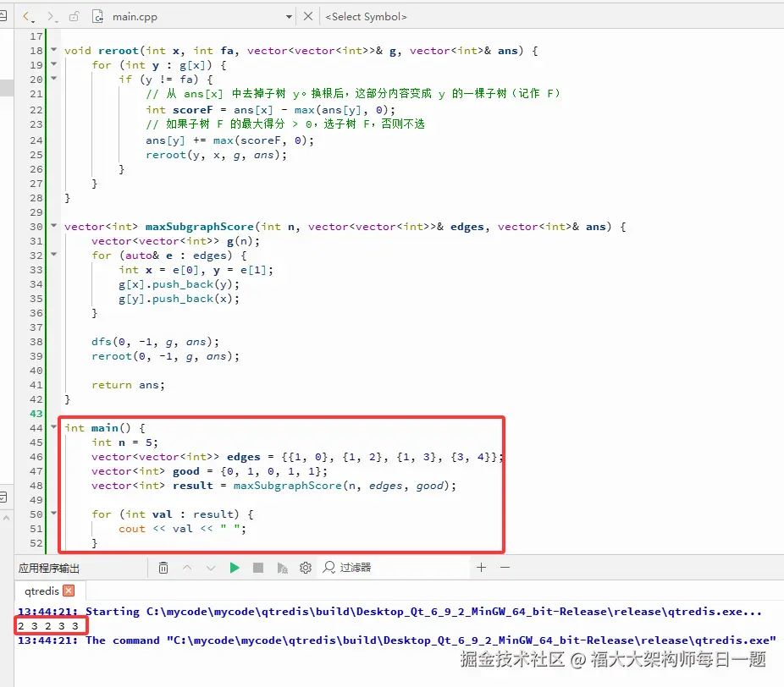Close the main.cpp document
784x687 pixels.
[x=308, y=16]
